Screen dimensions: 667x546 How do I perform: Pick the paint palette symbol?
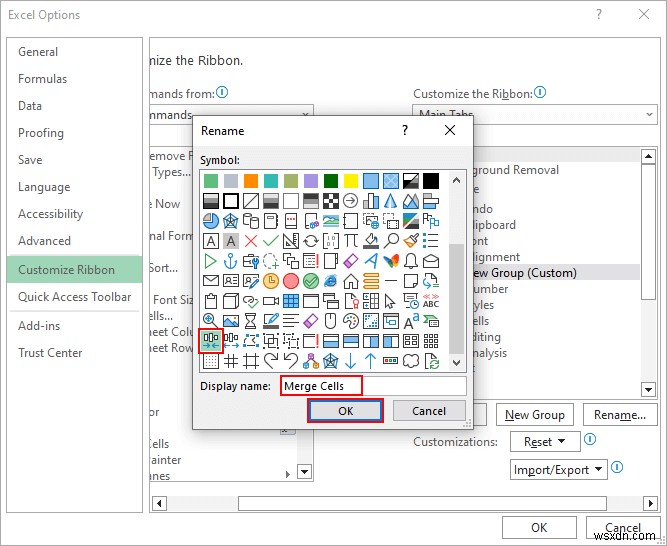351,321
